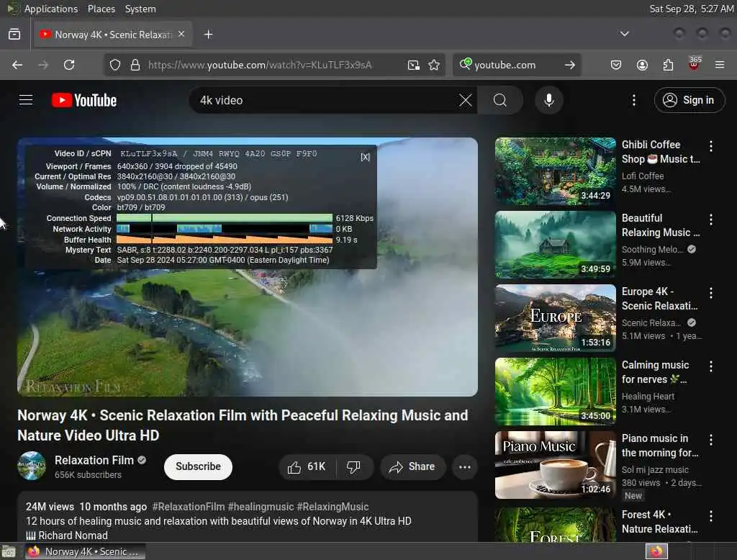Go forward with the browser forward arrow
737x560 pixels.
43,65
